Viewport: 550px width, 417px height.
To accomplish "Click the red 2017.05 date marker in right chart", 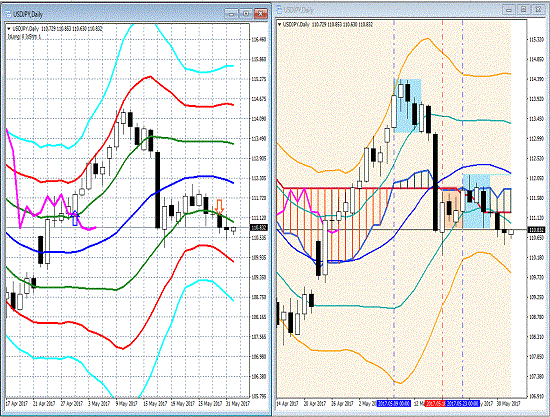I will [x=435, y=404].
